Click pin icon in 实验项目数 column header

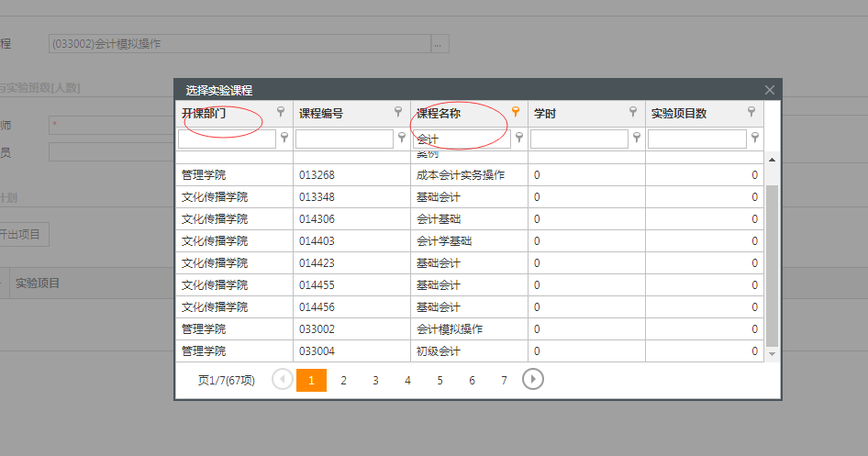coord(751,112)
